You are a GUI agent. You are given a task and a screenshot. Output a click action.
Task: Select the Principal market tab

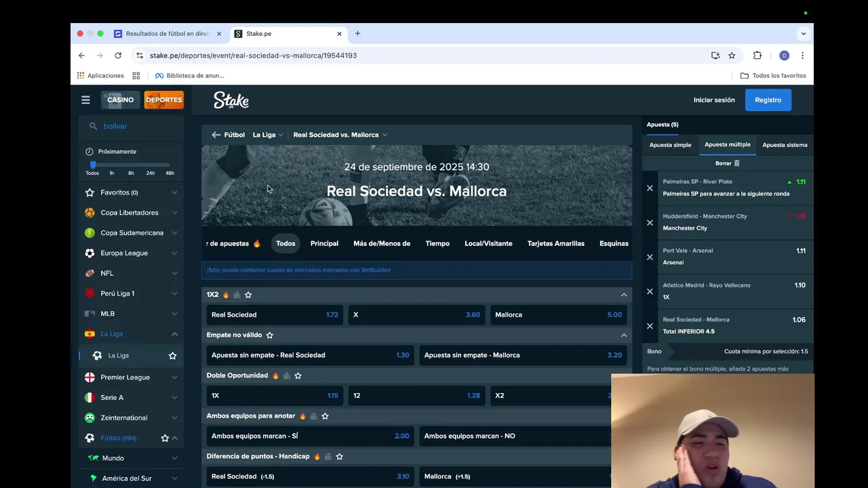pos(324,243)
